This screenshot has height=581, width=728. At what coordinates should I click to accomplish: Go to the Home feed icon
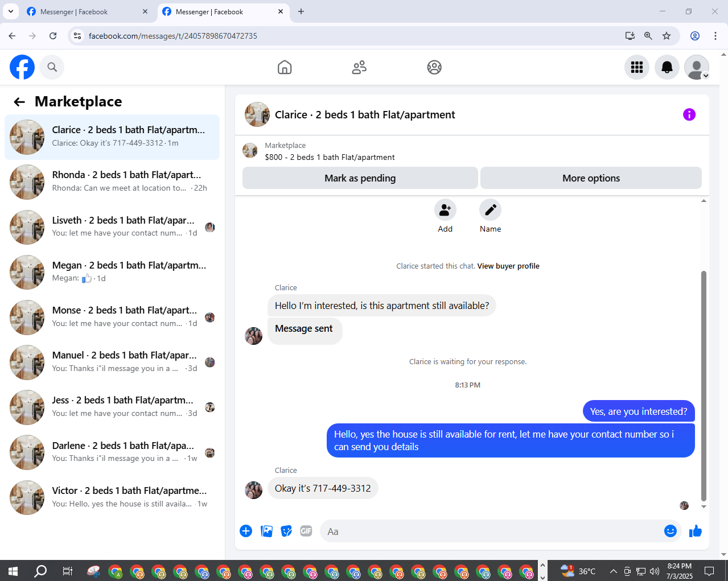click(x=285, y=67)
